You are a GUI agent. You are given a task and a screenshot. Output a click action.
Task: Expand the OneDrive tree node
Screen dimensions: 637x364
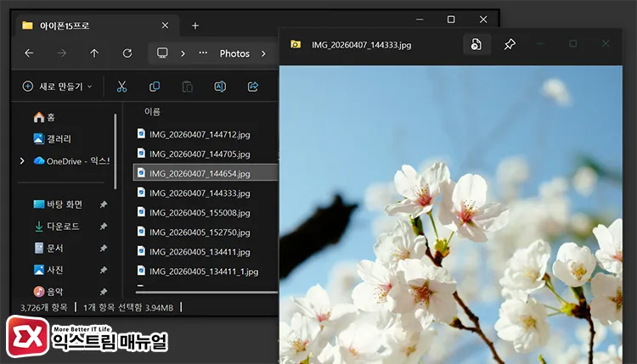pos(22,160)
